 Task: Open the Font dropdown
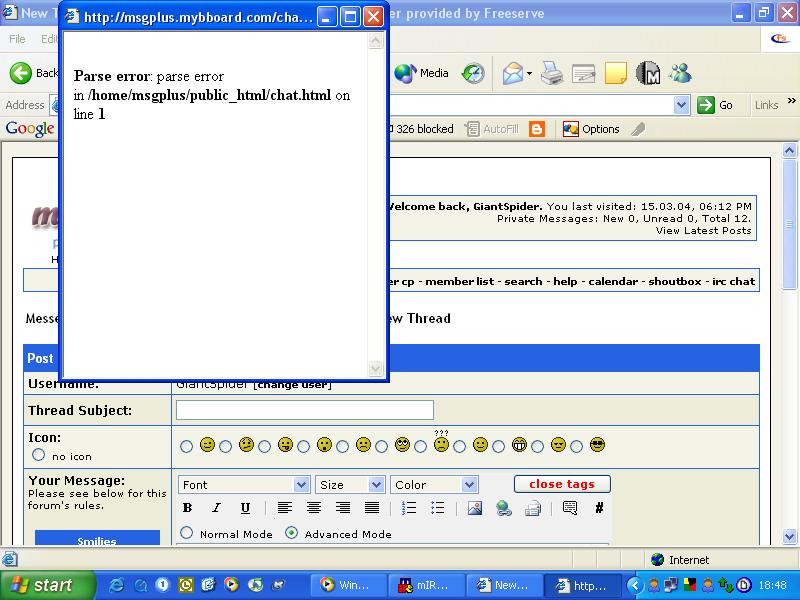(244, 484)
